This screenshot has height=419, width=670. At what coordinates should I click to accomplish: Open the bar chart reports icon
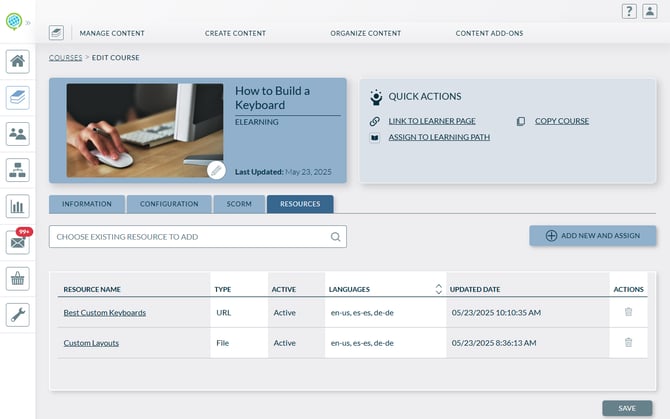pos(17,206)
